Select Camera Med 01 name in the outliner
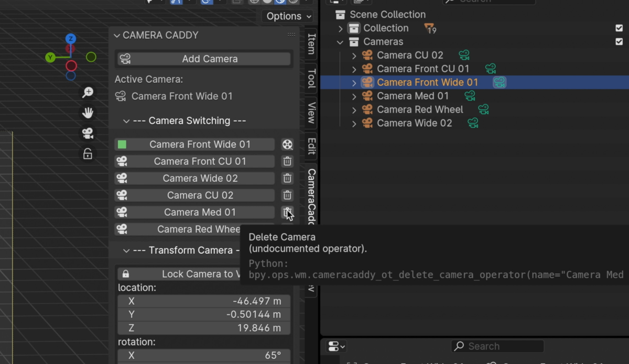This screenshot has height=364, width=629. pyautogui.click(x=413, y=96)
